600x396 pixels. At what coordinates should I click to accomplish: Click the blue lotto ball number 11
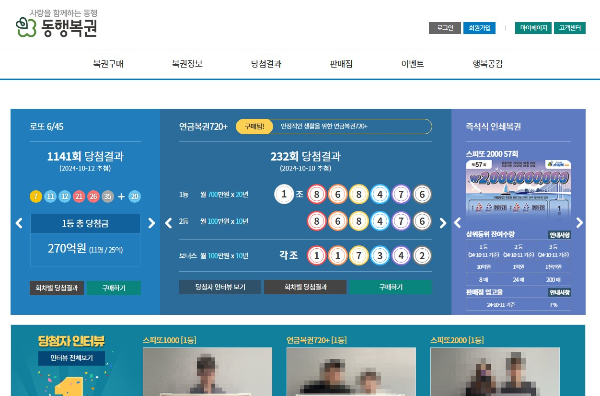tap(50, 196)
